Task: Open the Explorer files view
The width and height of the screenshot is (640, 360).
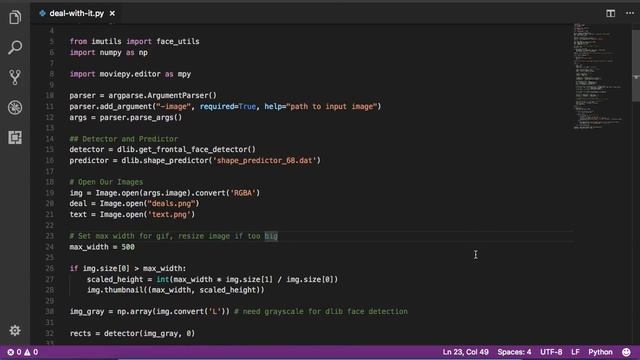Action: [x=15, y=18]
